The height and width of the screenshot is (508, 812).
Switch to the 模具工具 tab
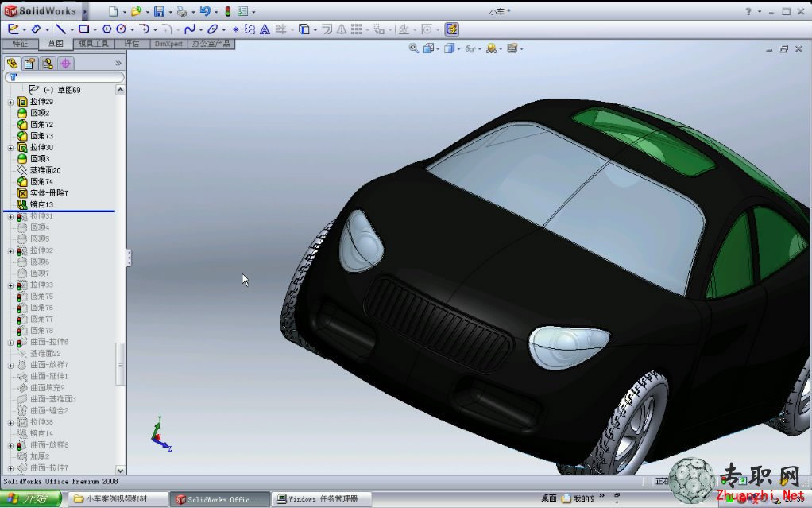click(x=93, y=44)
